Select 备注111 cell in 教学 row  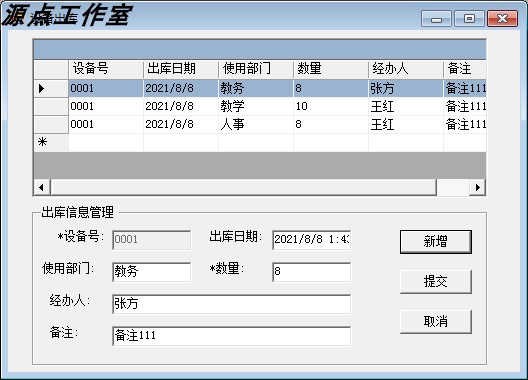[x=465, y=106]
